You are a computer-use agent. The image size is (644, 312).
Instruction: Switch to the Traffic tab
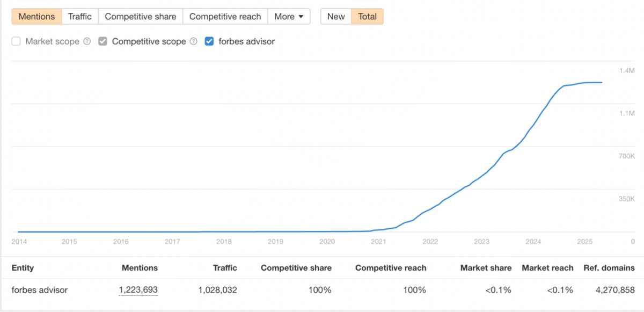click(x=80, y=17)
